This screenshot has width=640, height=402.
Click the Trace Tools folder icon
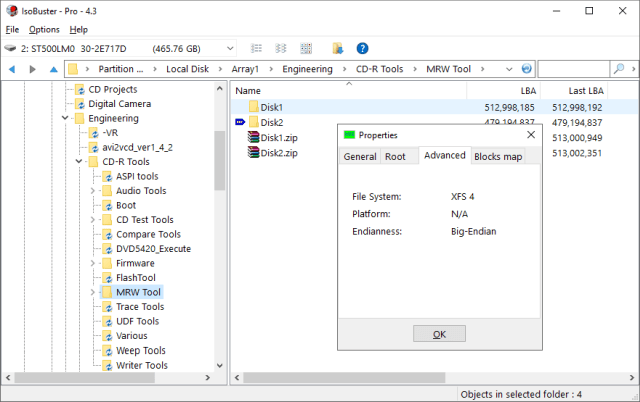tap(107, 307)
